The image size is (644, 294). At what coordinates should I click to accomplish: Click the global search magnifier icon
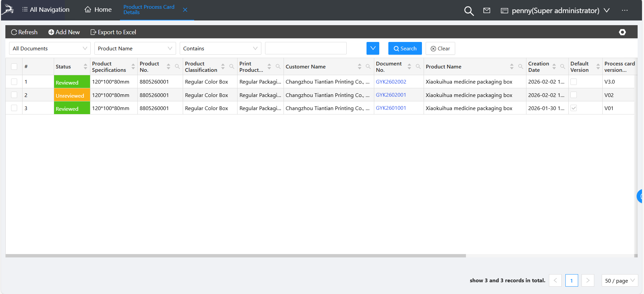coord(469,11)
